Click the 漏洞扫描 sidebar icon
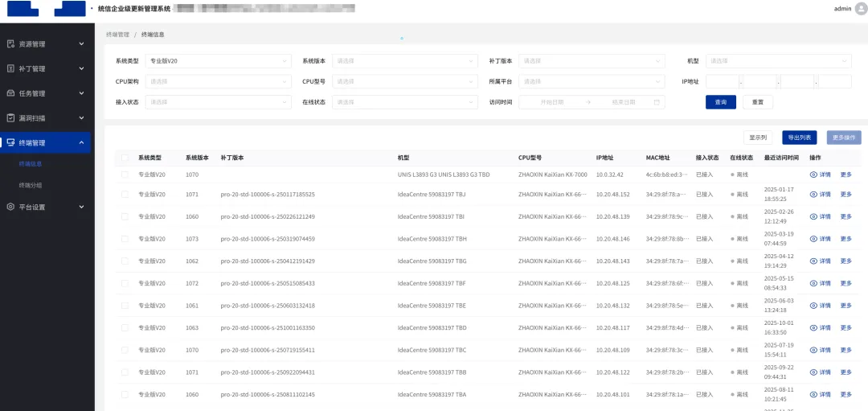The height and width of the screenshot is (411, 868). [11, 117]
